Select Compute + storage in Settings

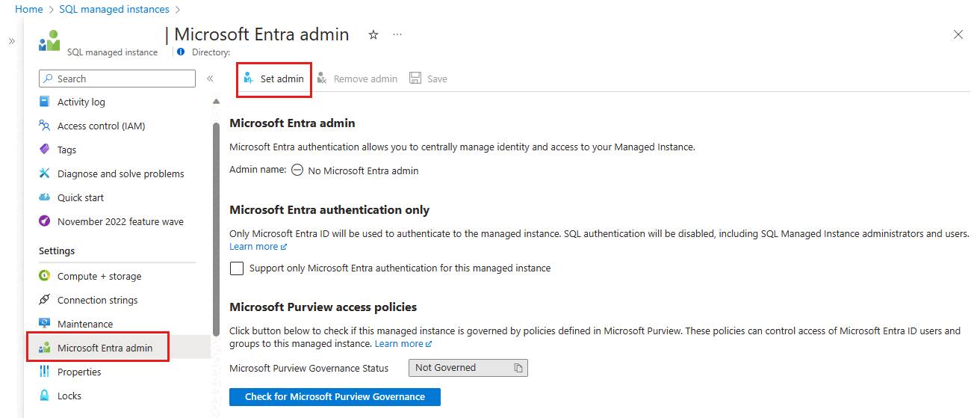[x=99, y=276]
